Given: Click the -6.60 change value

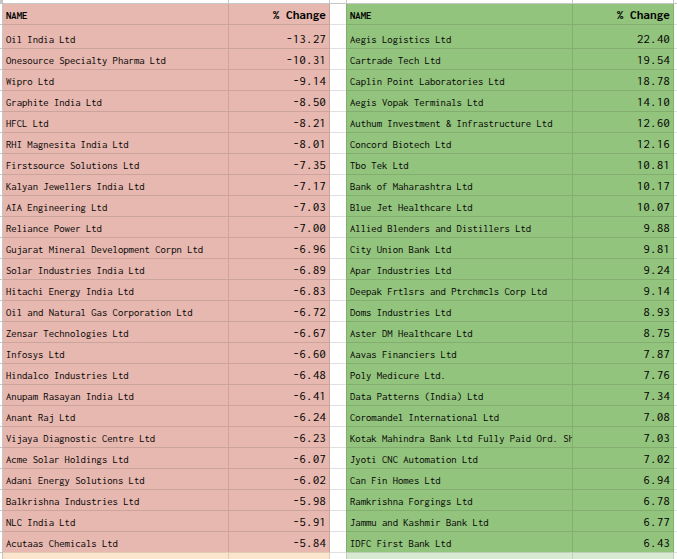Looking at the screenshot, I should pos(279,355).
